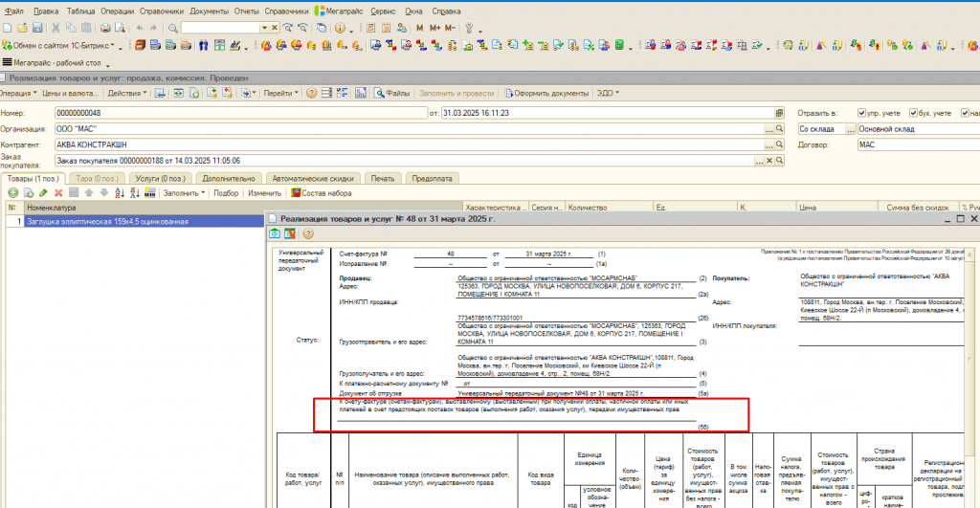
Task: Toggle the 'упр. учете' checkbox
Action: coord(862,113)
